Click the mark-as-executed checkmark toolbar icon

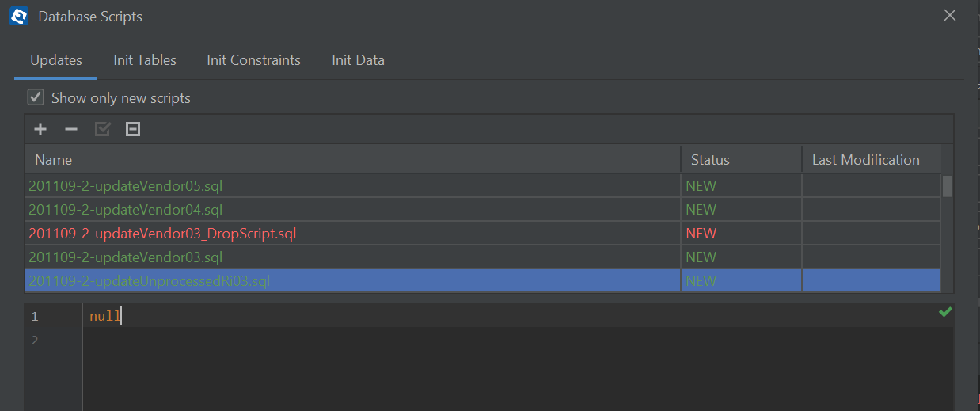[x=102, y=129]
